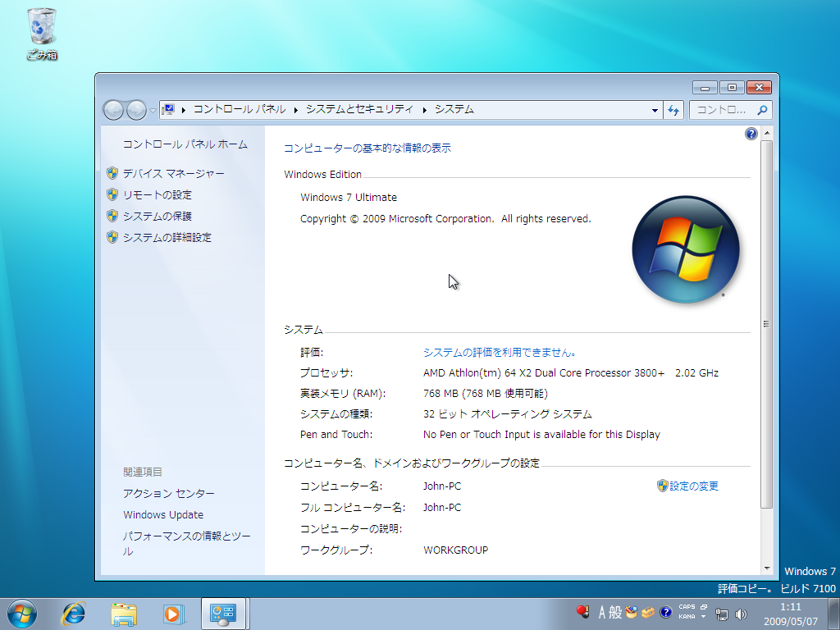Open the Start menu orb
840x630 pixels.
(x=22, y=614)
